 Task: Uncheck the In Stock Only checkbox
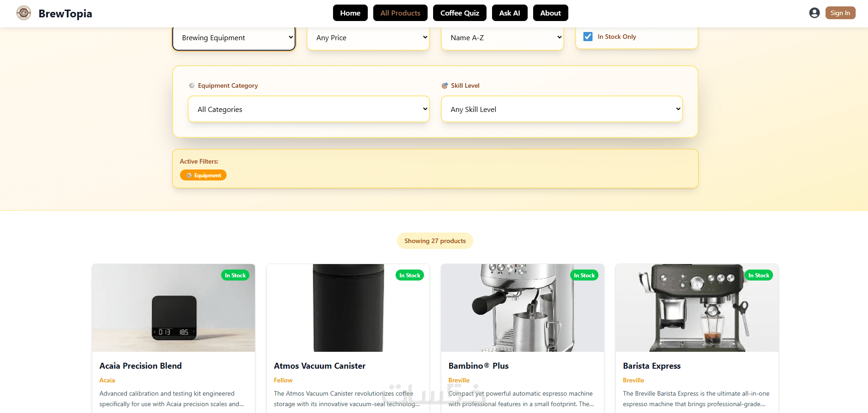click(x=588, y=37)
